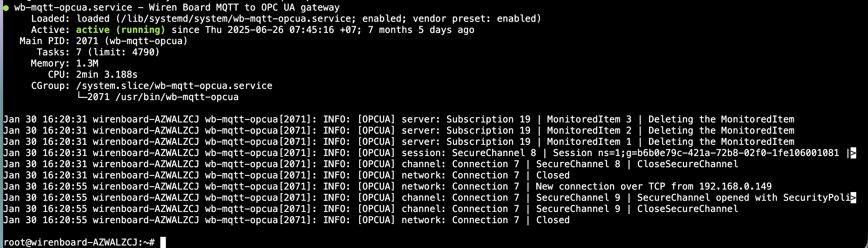Click "New connection over TCP" log message

(x=600, y=186)
